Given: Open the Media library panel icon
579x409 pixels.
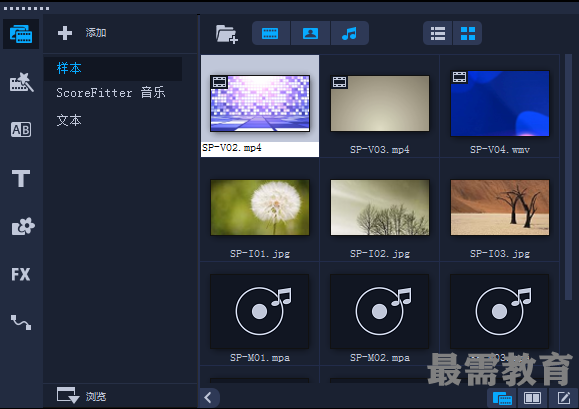Looking at the screenshot, I should (21, 34).
